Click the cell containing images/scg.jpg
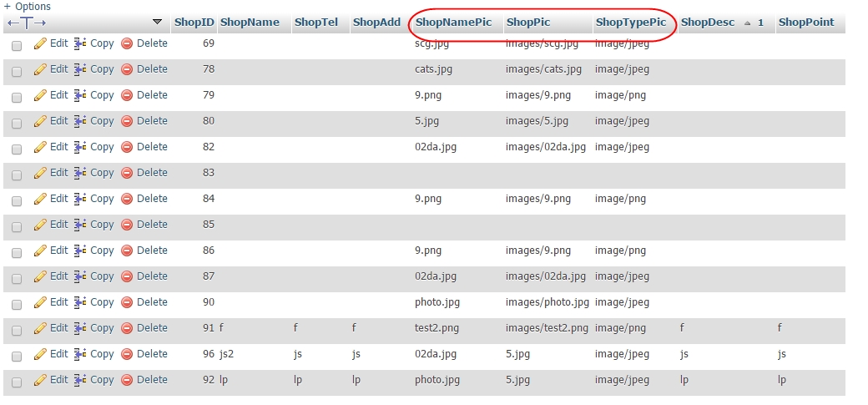 point(542,43)
